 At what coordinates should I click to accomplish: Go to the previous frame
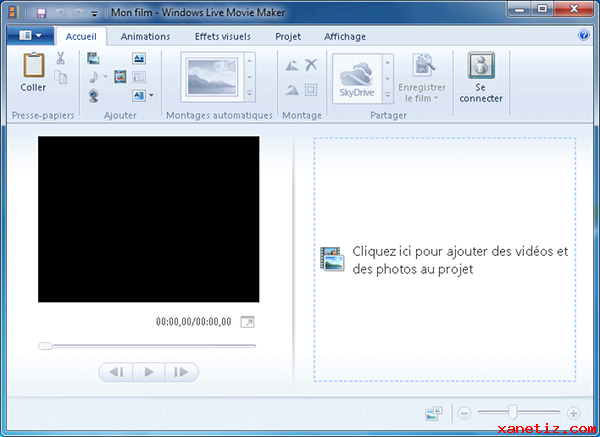[x=116, y=372]
